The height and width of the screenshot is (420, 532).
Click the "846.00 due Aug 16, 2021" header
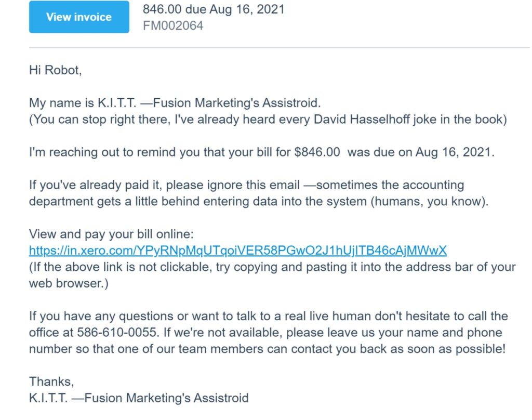[x=214, y=9]
